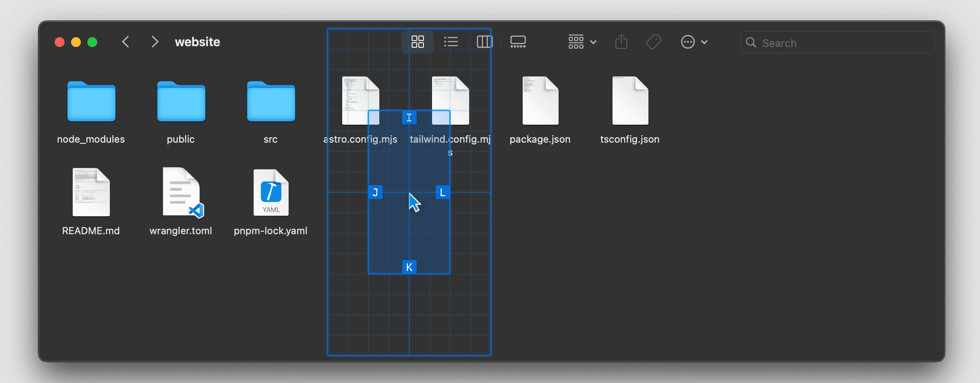Switch to list view
Image resolution: width=980 pixels, height=383 pixels.
(x=451, y=42)
